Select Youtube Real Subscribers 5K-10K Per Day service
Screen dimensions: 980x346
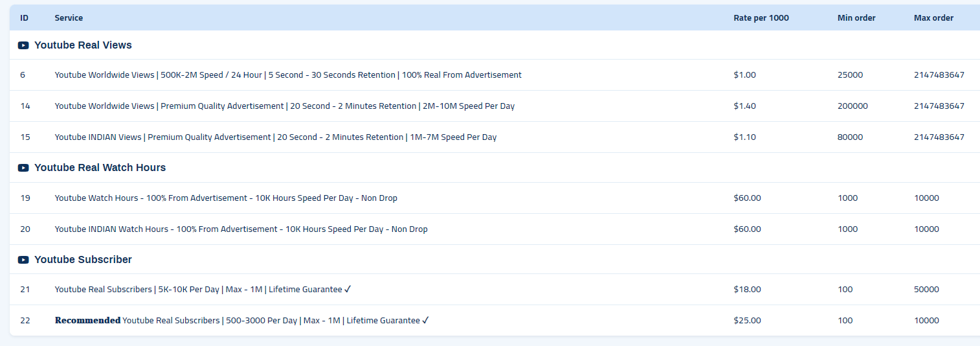pos(203,290)
